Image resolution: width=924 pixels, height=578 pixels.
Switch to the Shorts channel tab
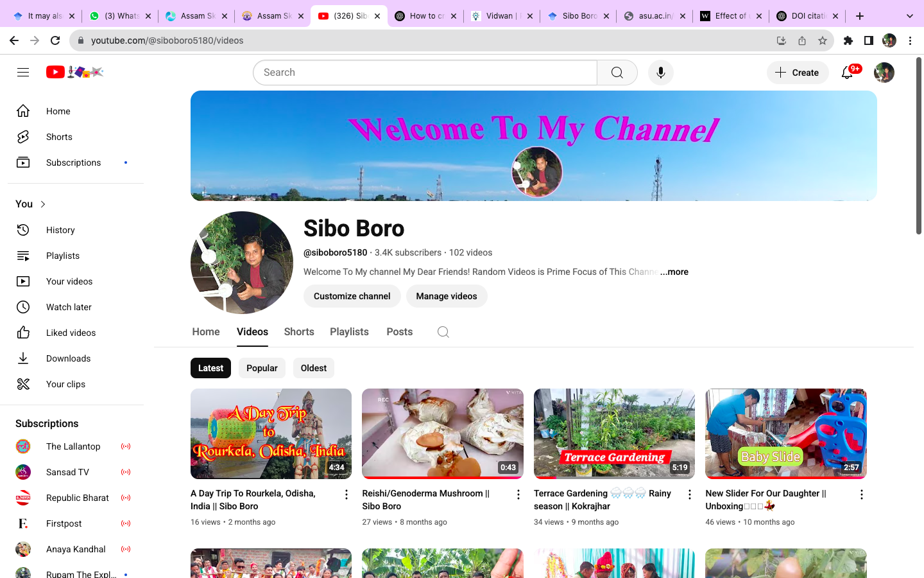(299, 332)
